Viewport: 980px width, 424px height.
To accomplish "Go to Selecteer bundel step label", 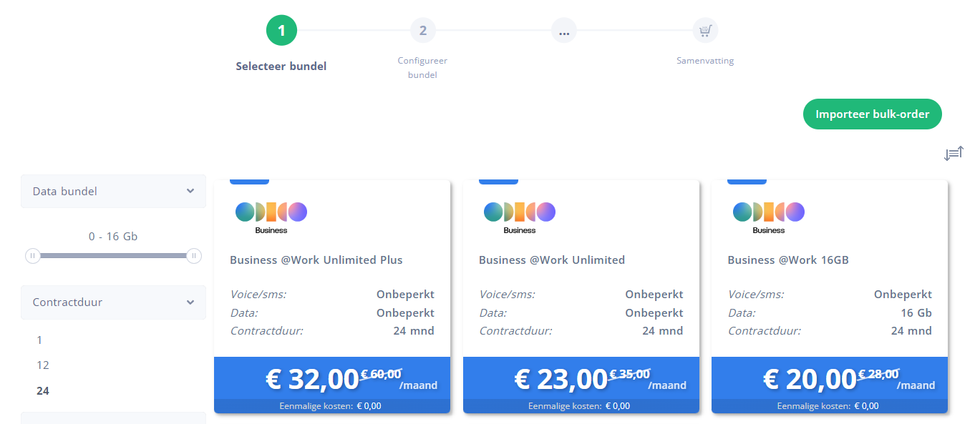I will (281, 66).
